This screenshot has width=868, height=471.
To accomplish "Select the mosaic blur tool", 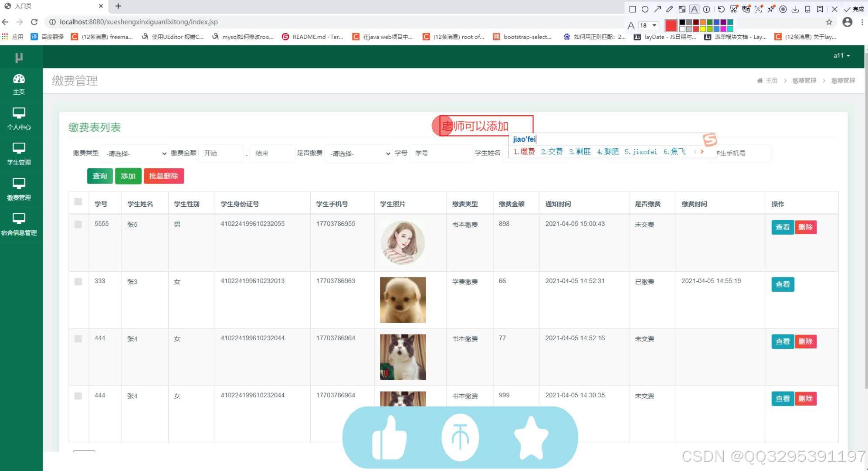I will [x=682, y=9].
